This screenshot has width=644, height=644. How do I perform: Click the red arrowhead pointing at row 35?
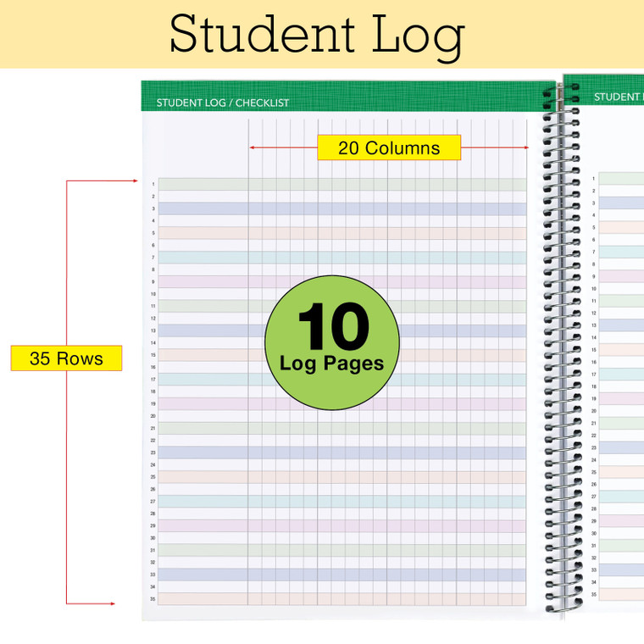pyautogui.click(x=111, y=604)
